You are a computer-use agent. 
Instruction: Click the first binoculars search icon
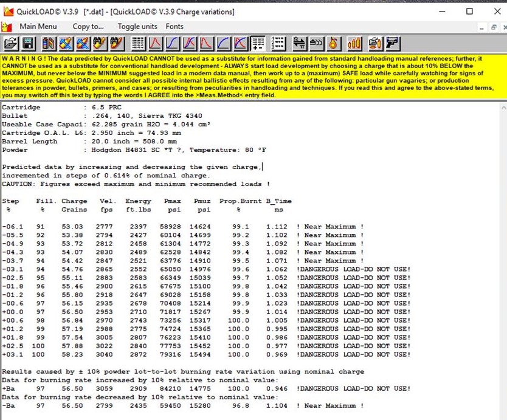[100, 43]
